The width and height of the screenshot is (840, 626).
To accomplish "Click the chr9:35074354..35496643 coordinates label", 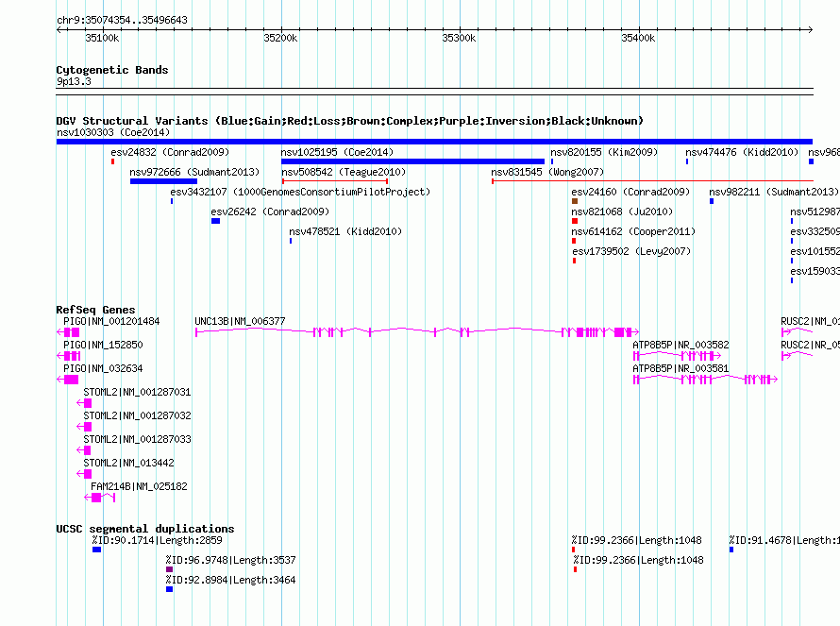I will pos(122,20).
